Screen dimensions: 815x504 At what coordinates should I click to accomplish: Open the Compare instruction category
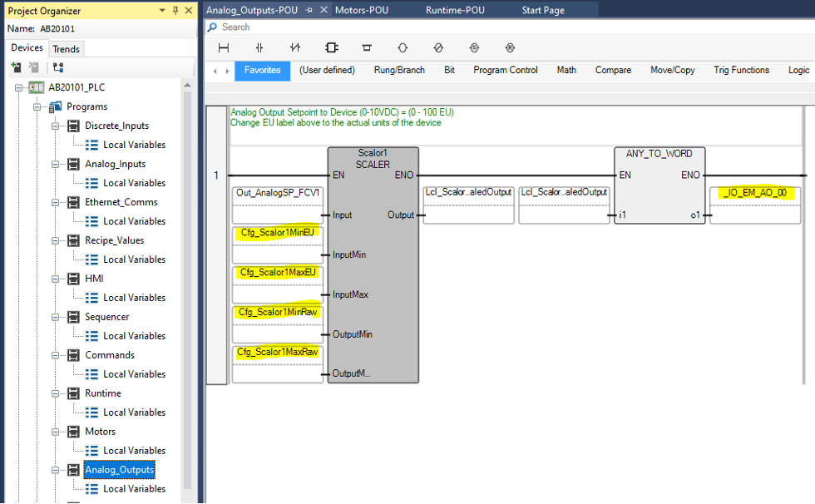[614, 70]
